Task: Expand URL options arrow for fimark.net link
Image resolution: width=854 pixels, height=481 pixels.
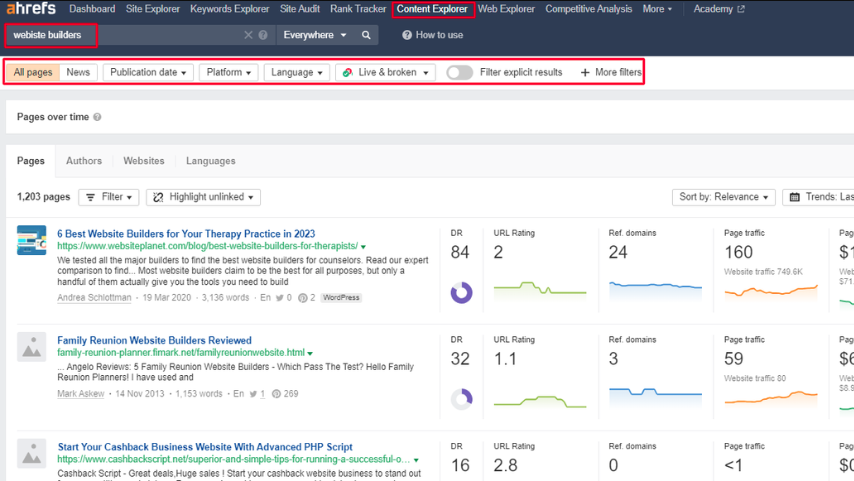Action: pyautogui.click(x=310, y=354)
